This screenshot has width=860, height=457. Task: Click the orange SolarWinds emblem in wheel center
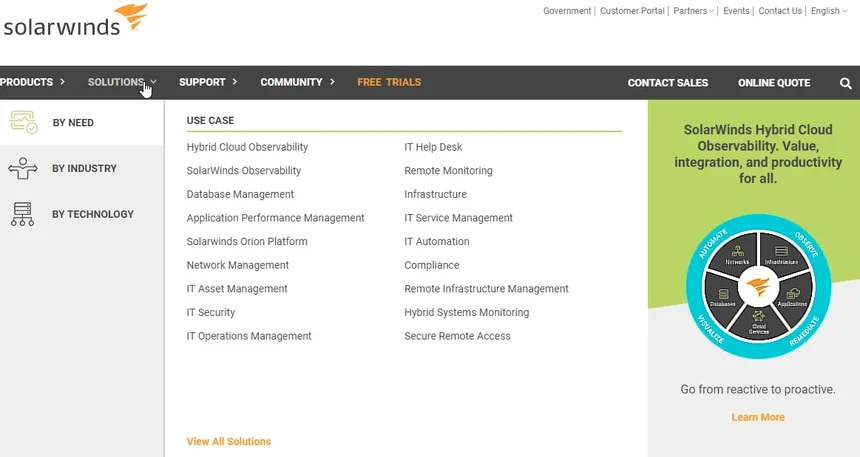click(759, 286)
